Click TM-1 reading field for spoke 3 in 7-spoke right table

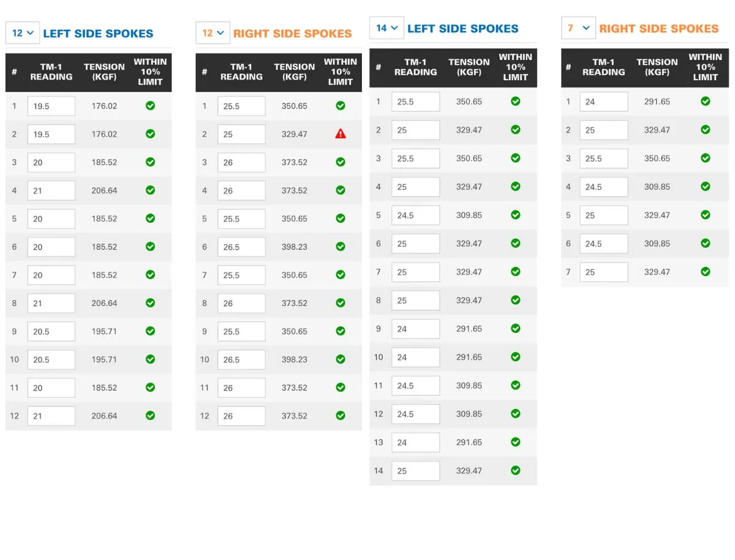click(604, 159)
